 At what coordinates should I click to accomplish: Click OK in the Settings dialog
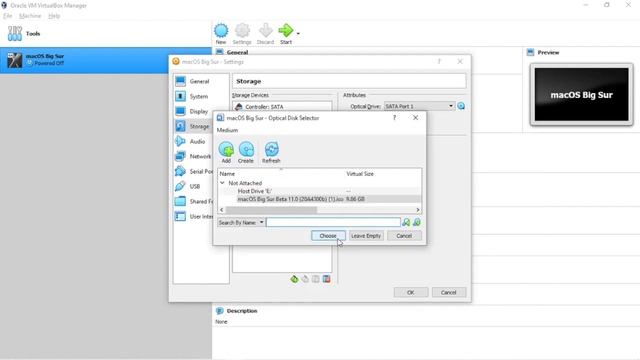(411, 292)
